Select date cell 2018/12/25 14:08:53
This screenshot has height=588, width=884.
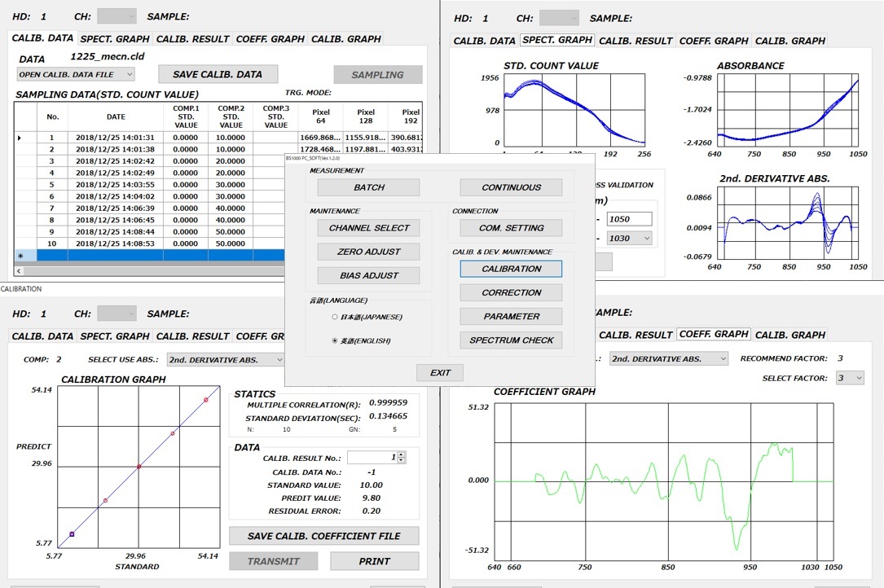[115, 244]
